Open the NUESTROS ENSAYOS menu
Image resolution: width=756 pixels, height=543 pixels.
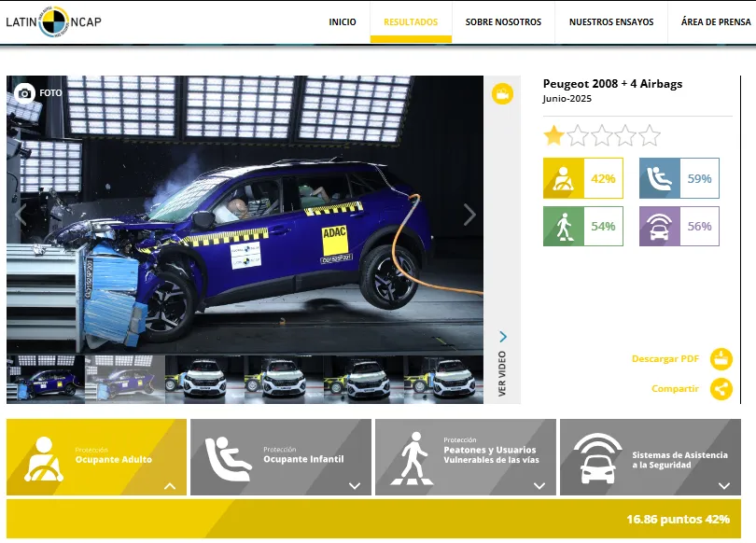click(x=610, y=21)
